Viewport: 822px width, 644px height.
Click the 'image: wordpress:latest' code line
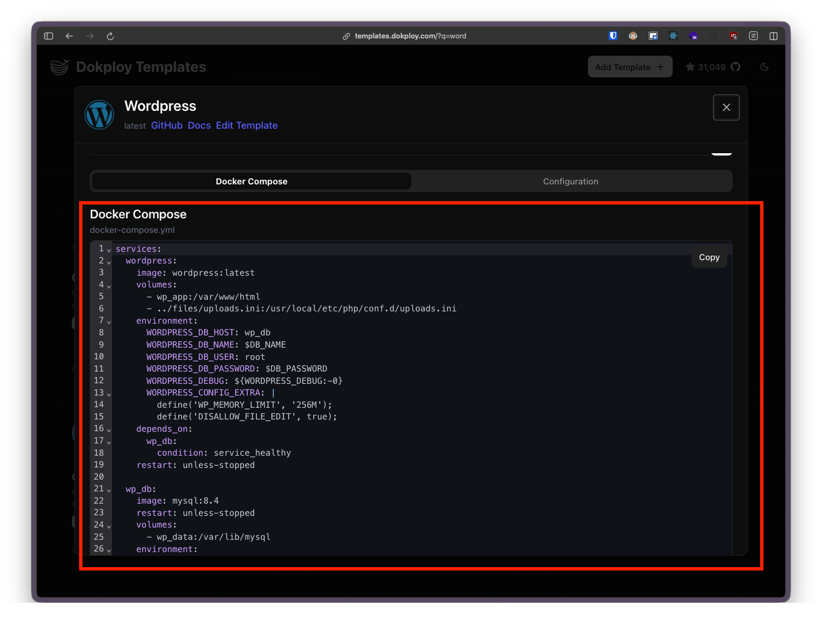tap(196, 273)
